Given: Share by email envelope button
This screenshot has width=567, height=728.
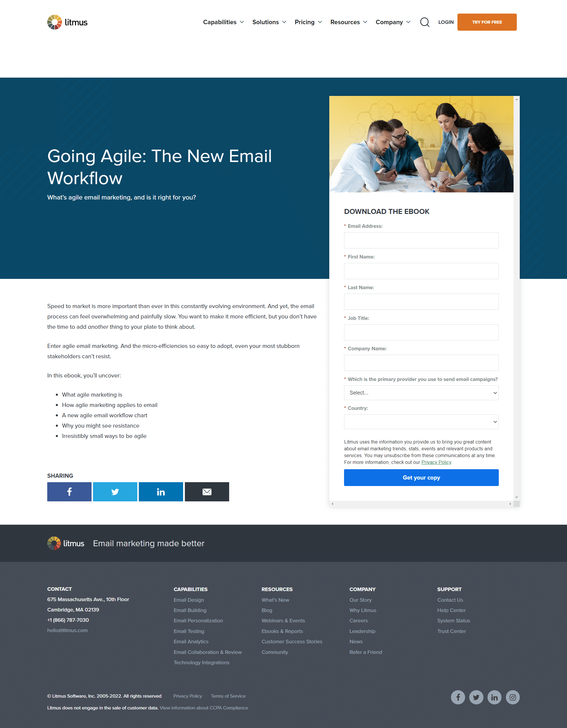Looking at the screenshot, I should point(207,492).
